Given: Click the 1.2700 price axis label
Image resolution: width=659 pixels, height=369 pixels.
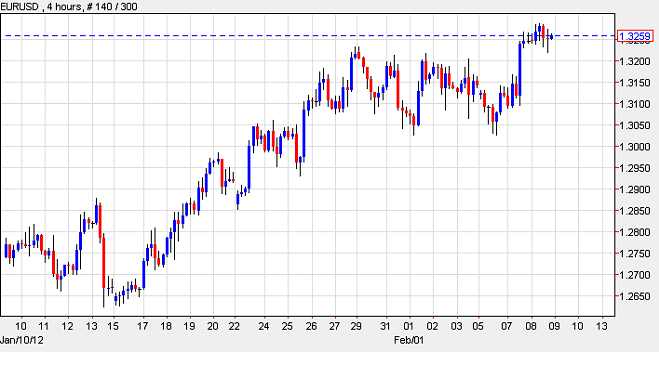Looking at the screenshot, I should (x=635, y=275).
